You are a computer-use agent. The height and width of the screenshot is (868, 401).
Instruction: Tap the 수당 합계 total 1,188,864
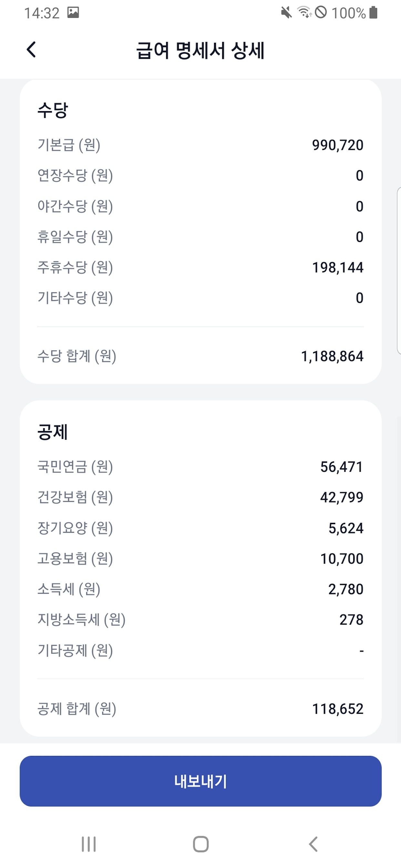[332, 356]
